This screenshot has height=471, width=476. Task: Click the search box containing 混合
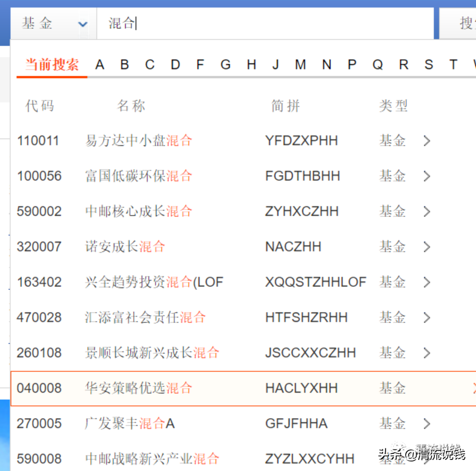click(x=265, y=24)
